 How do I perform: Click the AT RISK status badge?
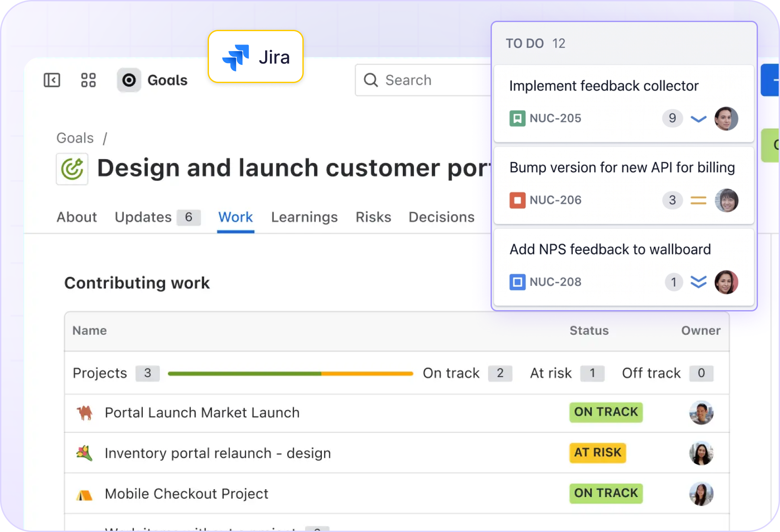pos(598,453)
